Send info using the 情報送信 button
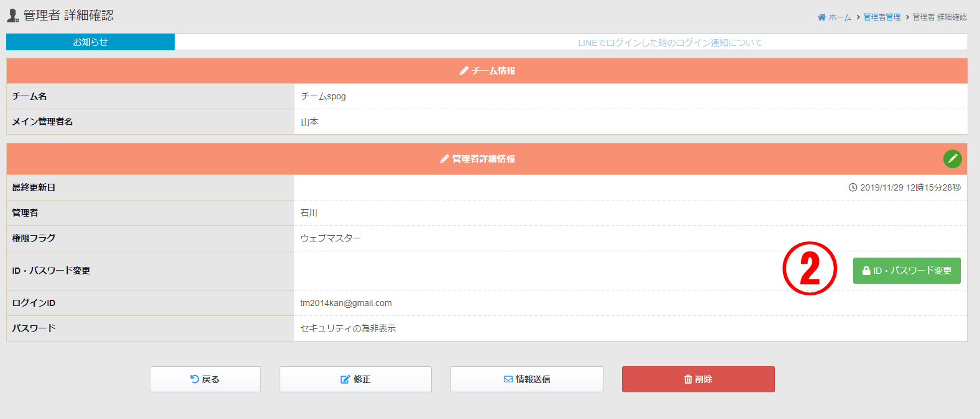This screenshot has width=980, height=419. coord(526,379)
